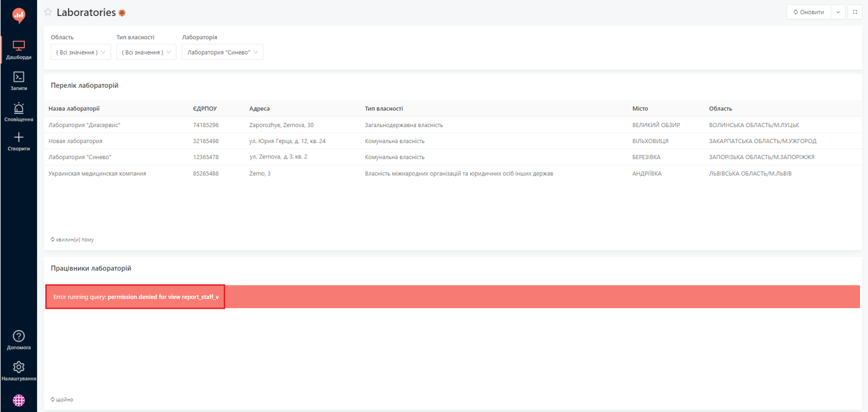Click address ул. Юрия Герца, д. 12, кв. 24

(x=287, y=141)
